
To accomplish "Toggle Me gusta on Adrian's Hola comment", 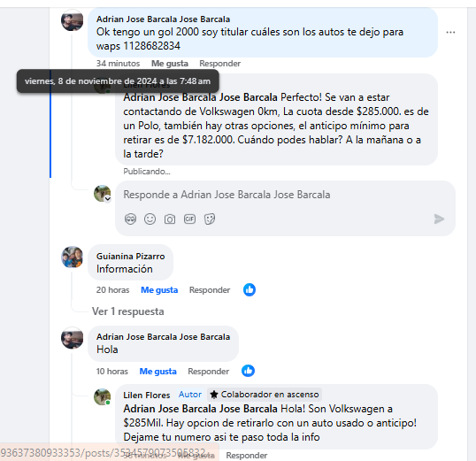I will pos(157,372).
